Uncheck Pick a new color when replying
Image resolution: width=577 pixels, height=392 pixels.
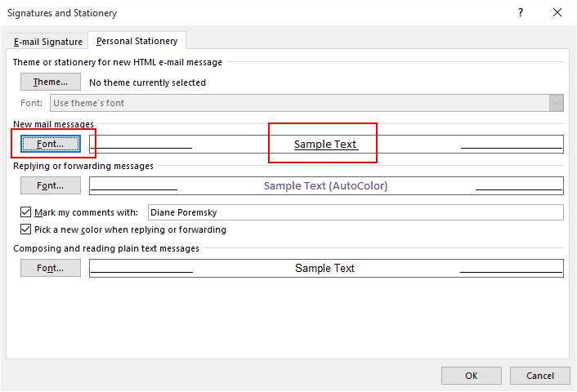pyautogui.click(x=26, y=229)
